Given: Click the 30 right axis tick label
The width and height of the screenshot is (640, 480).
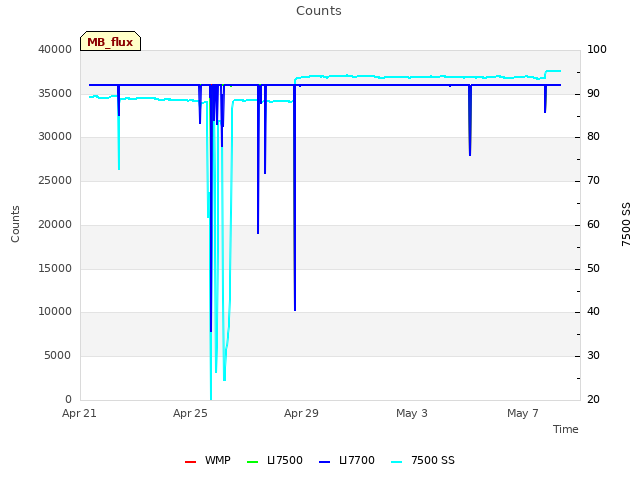Looking at the screenshot, I should tap(593, 356).
